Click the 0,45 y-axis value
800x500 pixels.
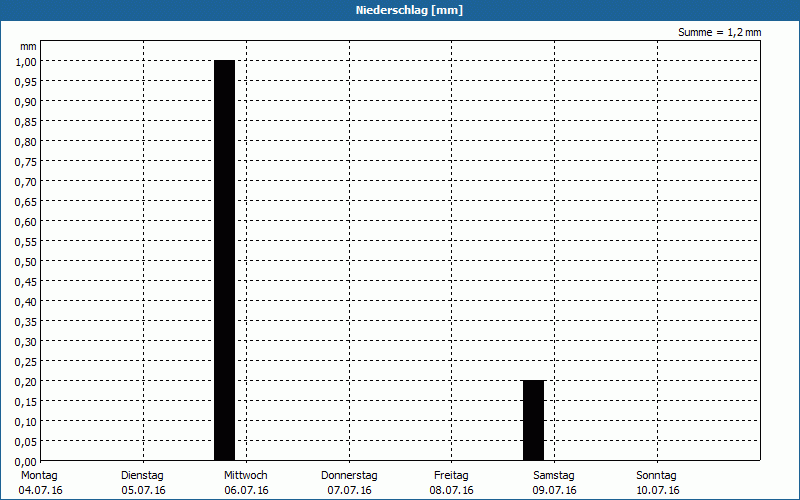(x=26, y=282)
